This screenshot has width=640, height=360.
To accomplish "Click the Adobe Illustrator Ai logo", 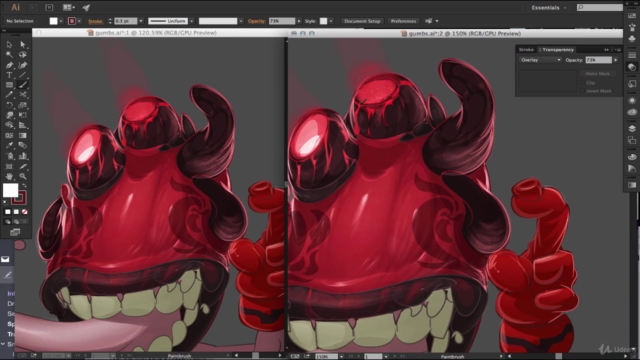I will pos(16,7).
